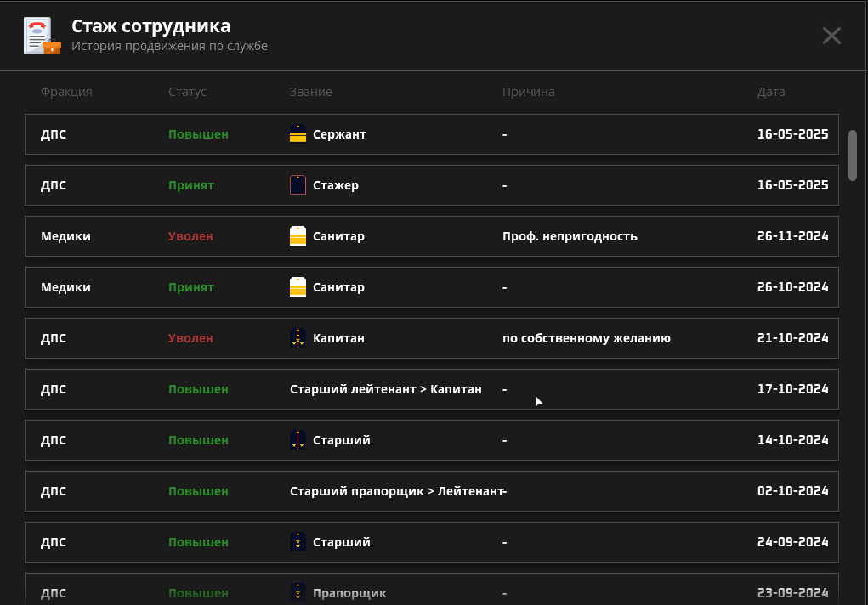The height and width of the screenshot is (605, 868).
Task: Click the Санитар icon in the Уволен row
Action: coord(298,236)
